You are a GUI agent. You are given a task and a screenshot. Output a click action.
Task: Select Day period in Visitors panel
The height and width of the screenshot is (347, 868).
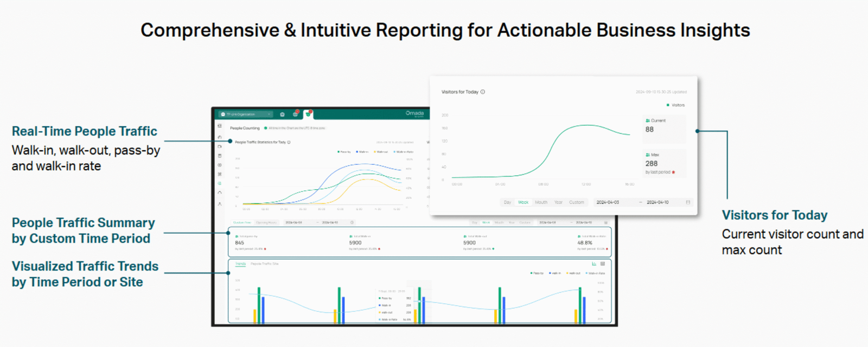click(507, 202)
